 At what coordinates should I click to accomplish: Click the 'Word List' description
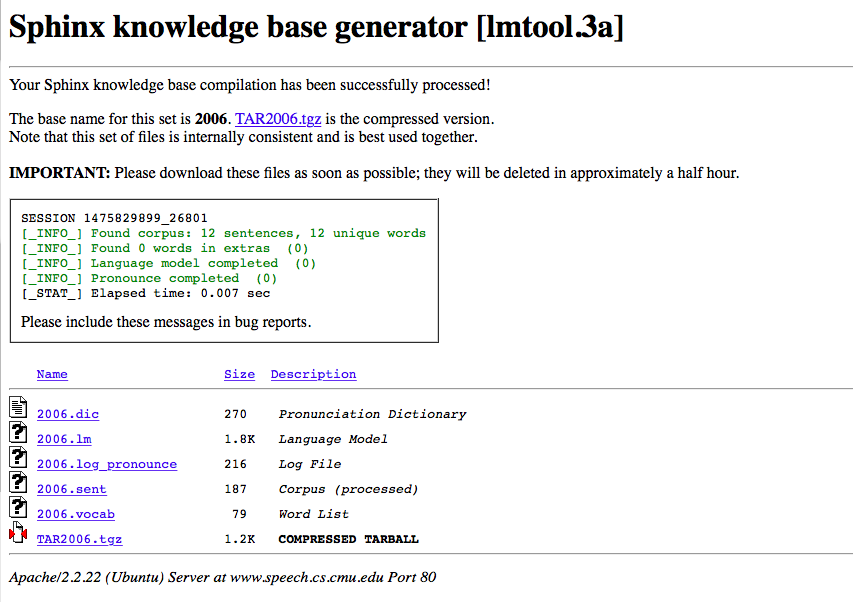[x=313, y=514]
